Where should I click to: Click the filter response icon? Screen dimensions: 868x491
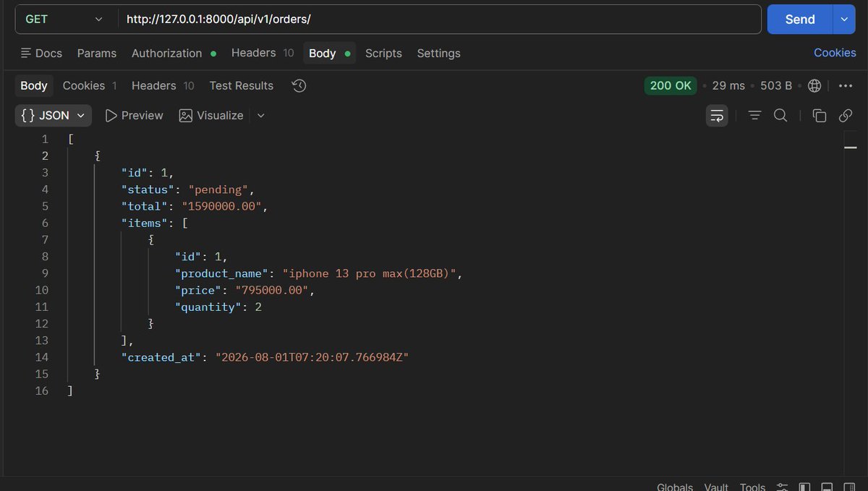[754, 116]
